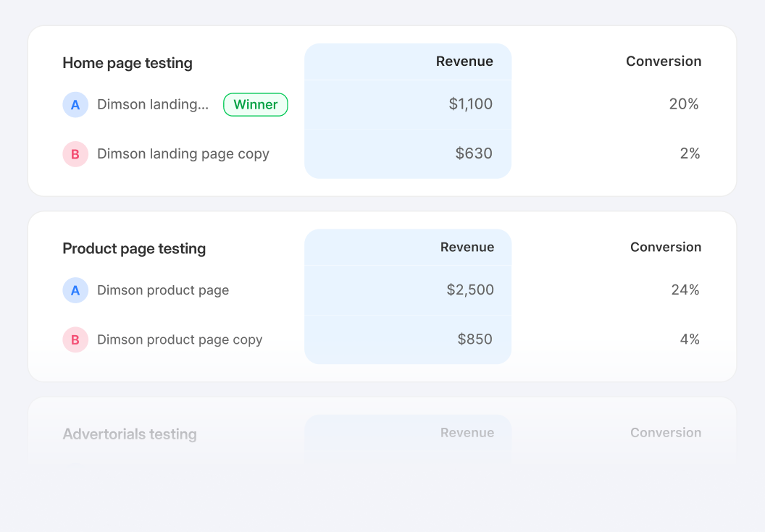Open the Home page testing title
The image size is (765, 532).
(x=128, y=63)
